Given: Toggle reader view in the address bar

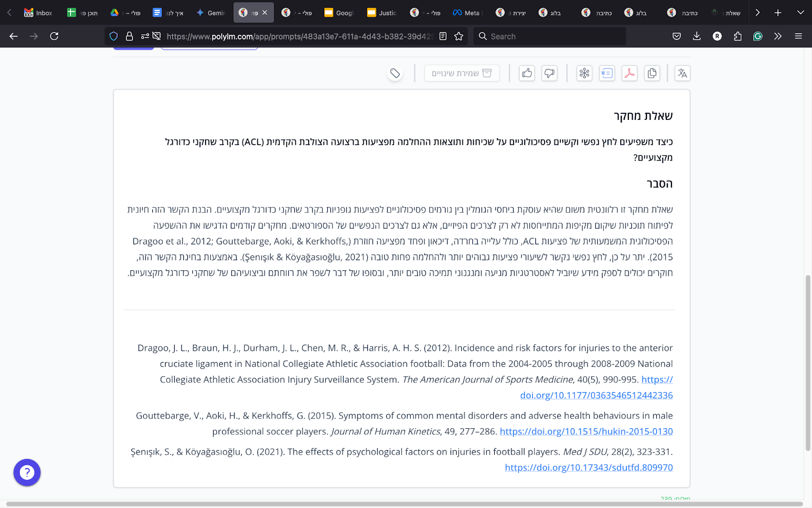Looking at the screenshot, I should (x=443, y=36).
